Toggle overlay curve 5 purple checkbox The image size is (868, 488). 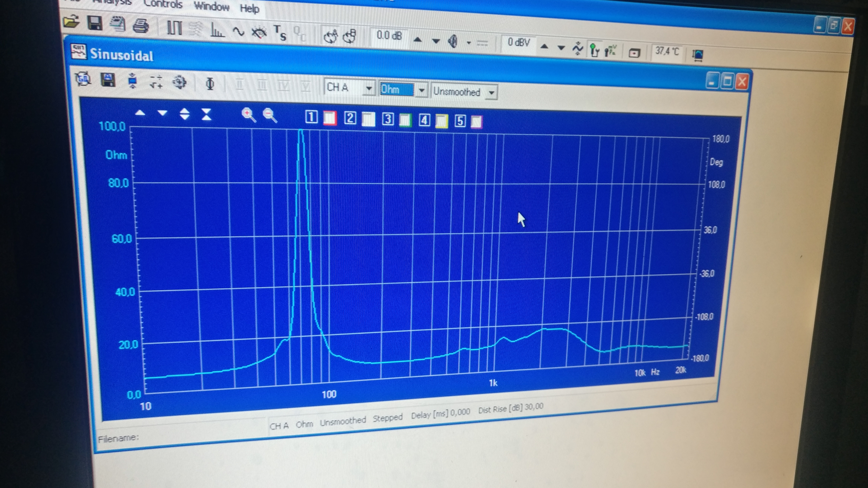(476, 122)
